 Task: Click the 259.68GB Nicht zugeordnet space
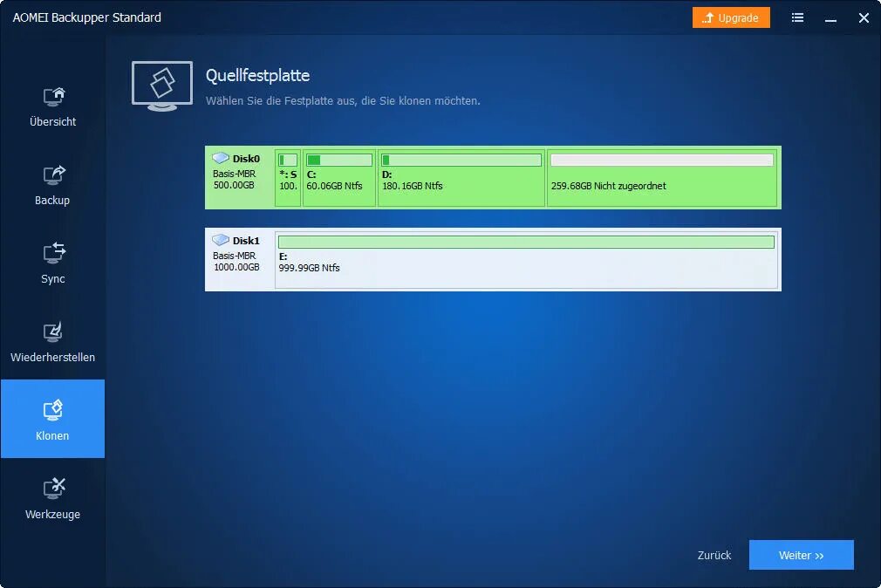(662, 178)
